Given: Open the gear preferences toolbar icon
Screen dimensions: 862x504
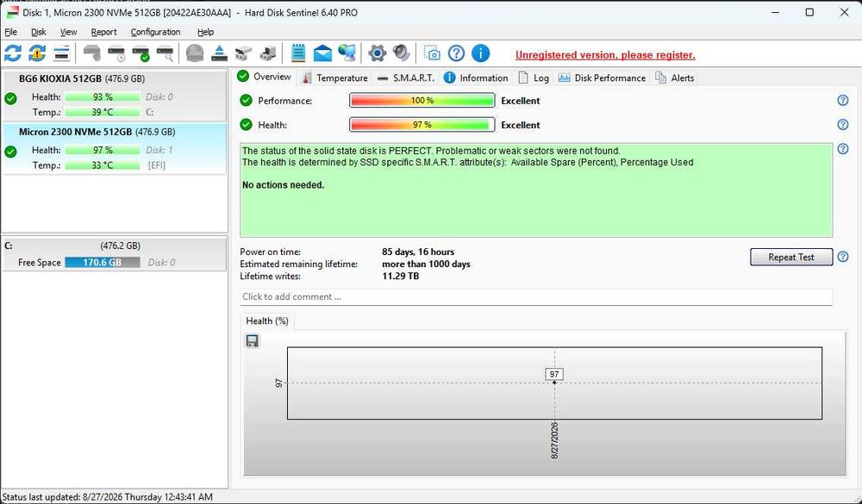Looking at the screenshot, I should [378, 53].
